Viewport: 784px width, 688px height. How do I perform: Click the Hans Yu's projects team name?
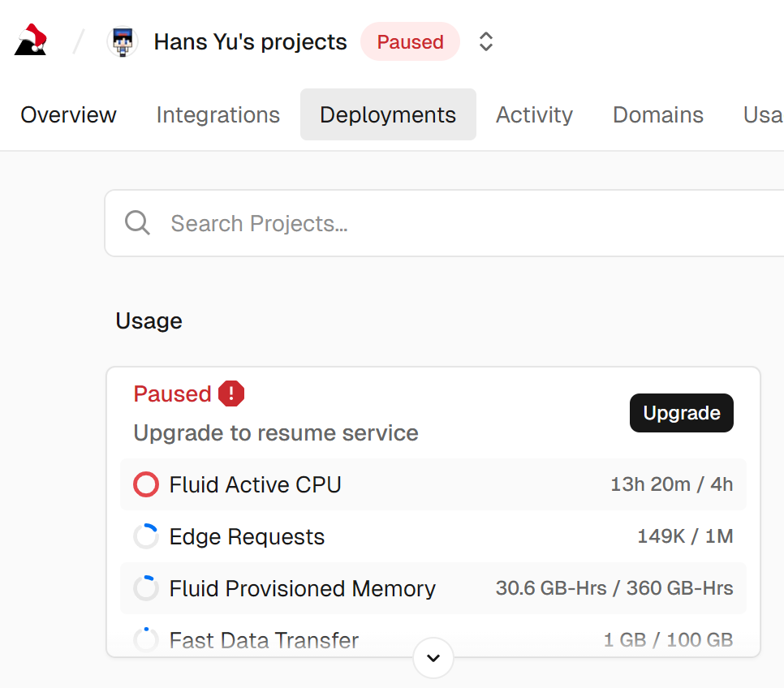(250, 42)
